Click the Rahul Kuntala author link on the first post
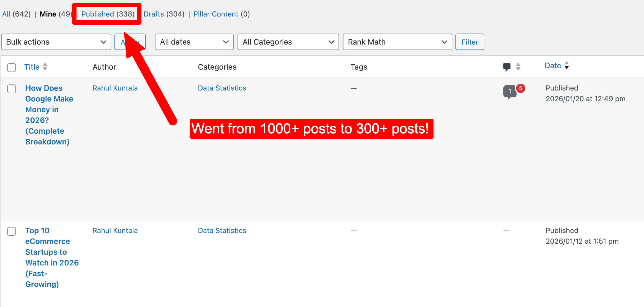 pyautogui.click(x=115, y=88)
